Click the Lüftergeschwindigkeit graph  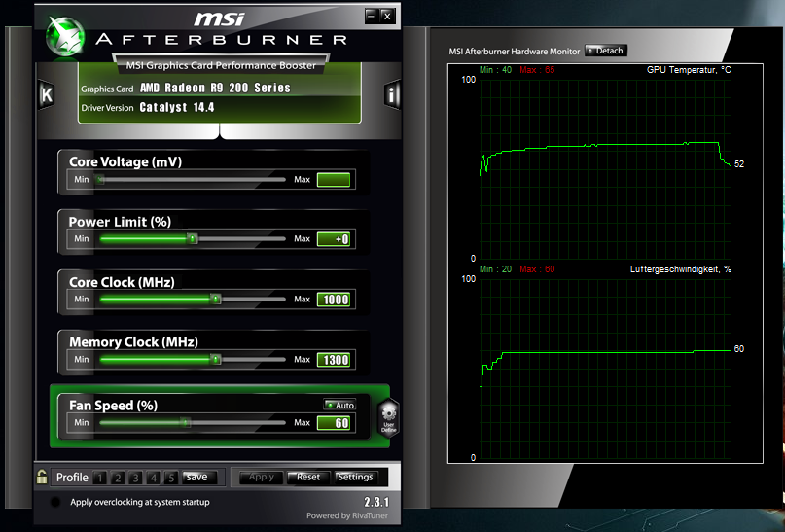605,369
